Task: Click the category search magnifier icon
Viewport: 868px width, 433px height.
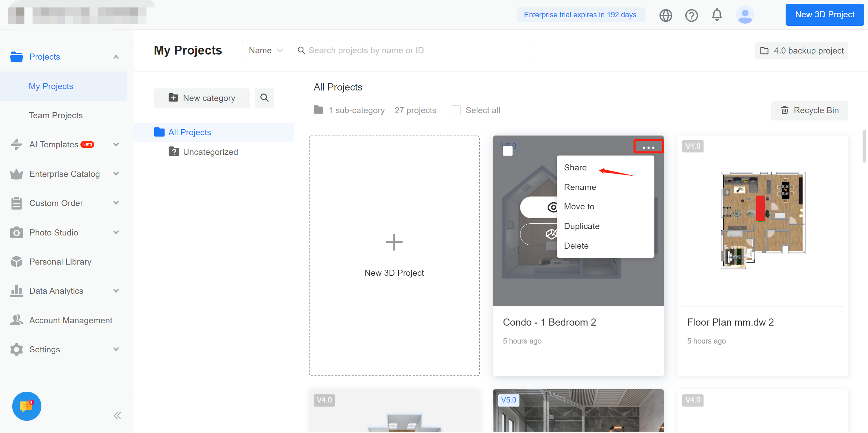Action: [264, 98]
